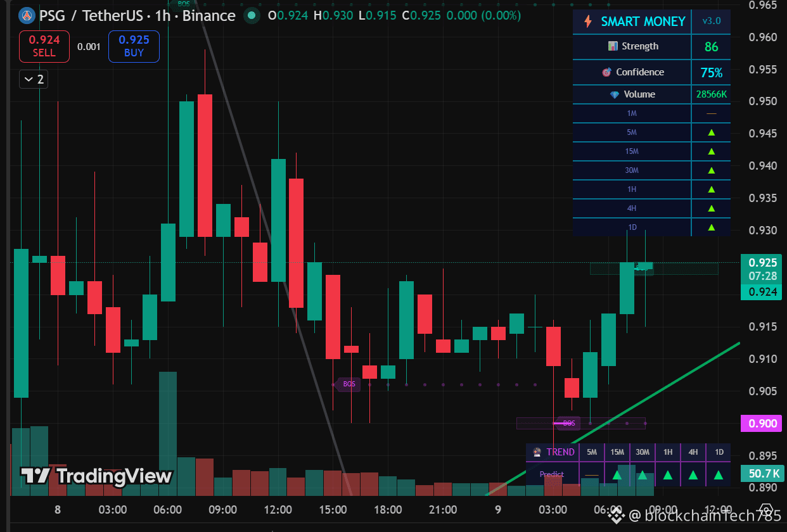Viewport: 787px width, 532px height.
Task: Click the 0.910 price axis label
Action: (762, 358)
